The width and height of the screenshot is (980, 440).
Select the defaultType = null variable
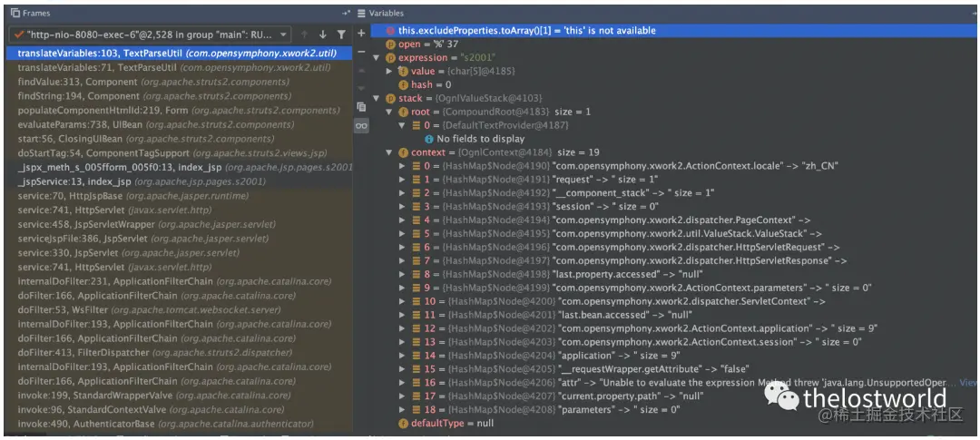point(674,423)
